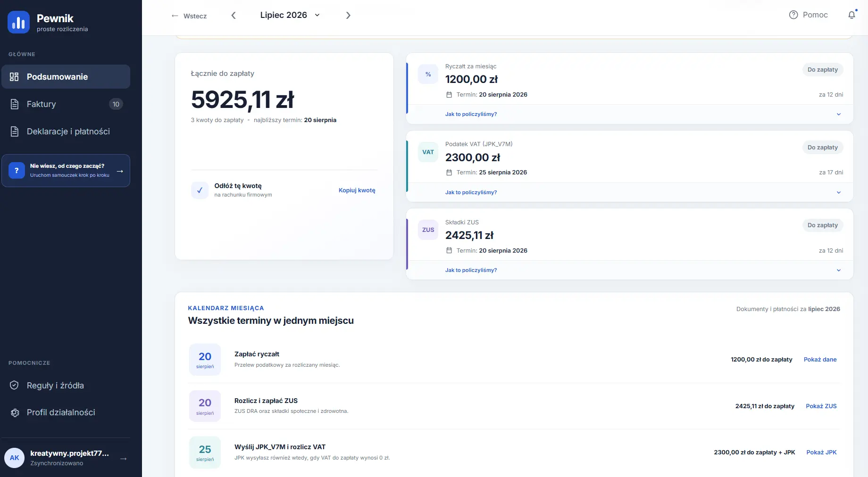This screenshot has height=477, width=868.
Task: Open Profil działalności section
Action: (66, 412)
